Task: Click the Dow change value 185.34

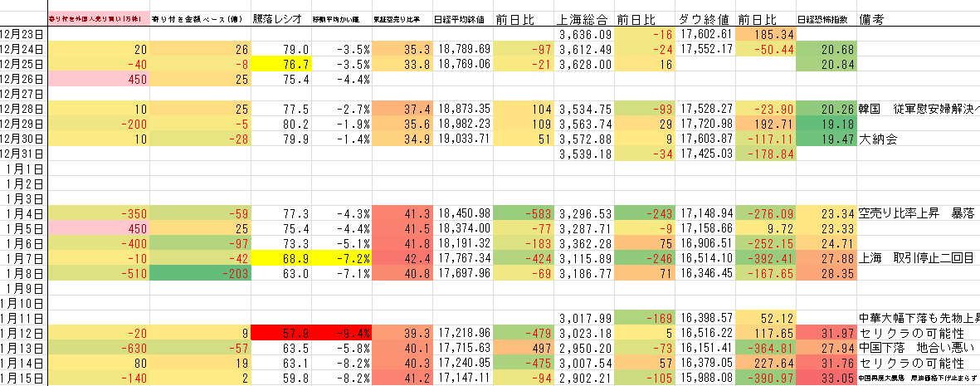Action: coord(764,34)
